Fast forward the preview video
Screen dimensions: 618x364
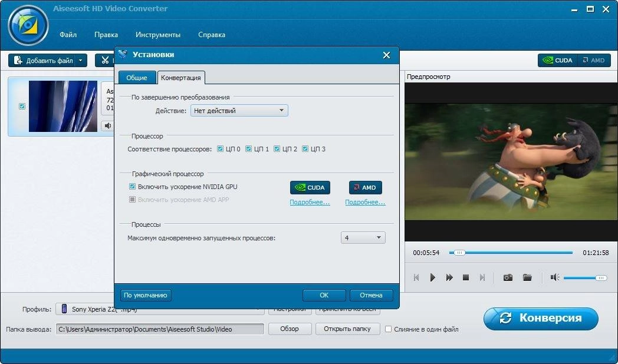[x=449, y=277]
